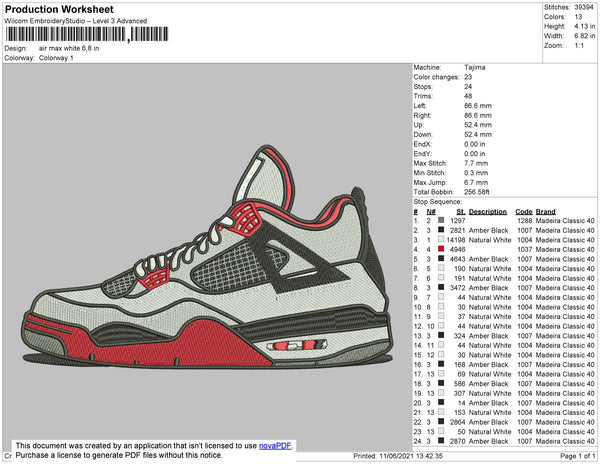This screenshot has width=600, height=464.
Task: Select stitch count '2870' in row 24
Action: point(458,441)
